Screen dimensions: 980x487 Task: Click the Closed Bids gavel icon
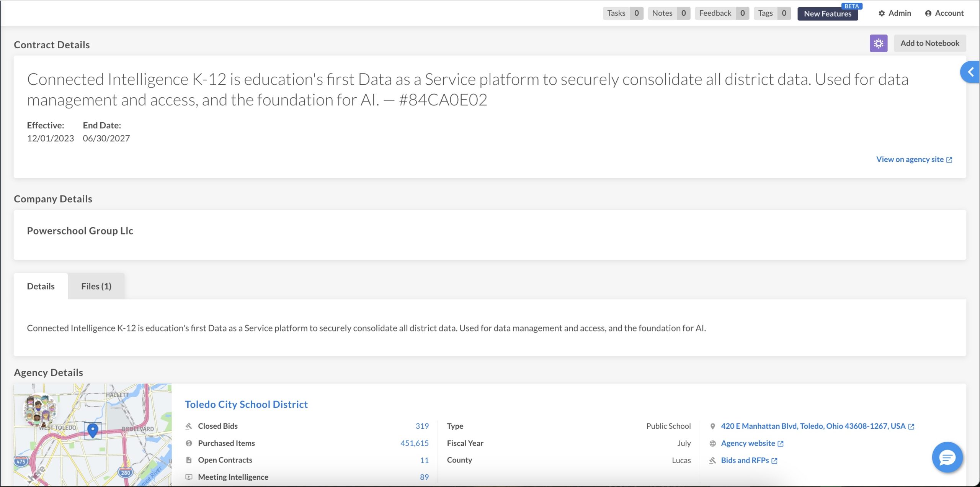[189, 426]
